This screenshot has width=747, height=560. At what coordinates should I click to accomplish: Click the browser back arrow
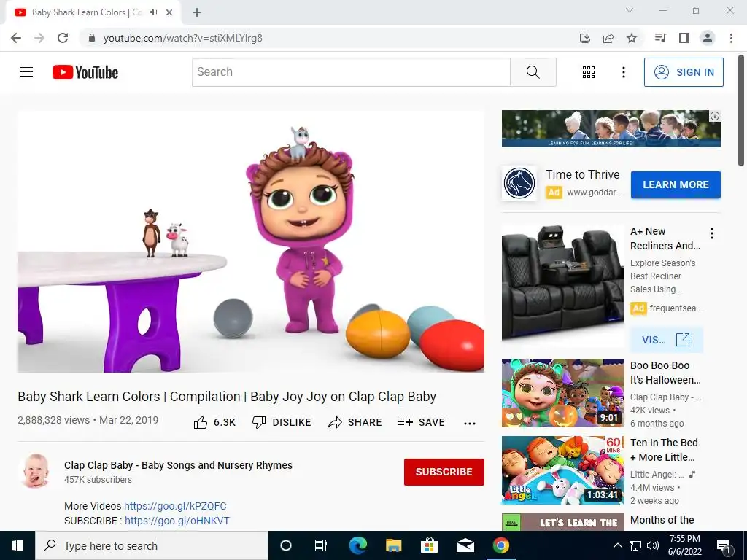16,38
